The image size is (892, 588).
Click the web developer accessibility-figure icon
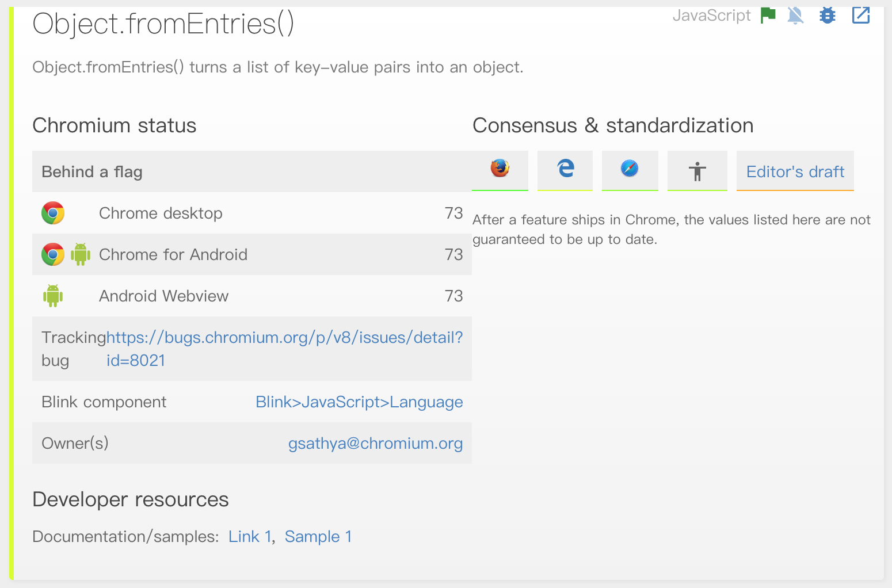click(x=697, y=171)
